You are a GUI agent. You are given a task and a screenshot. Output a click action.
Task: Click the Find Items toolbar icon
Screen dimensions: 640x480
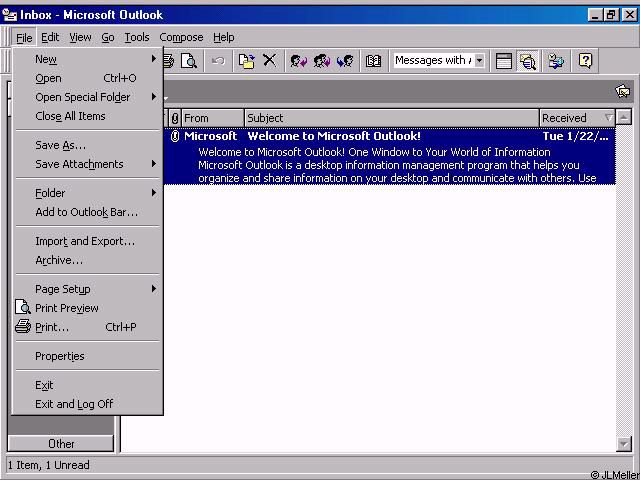click(x=556, y=61)
